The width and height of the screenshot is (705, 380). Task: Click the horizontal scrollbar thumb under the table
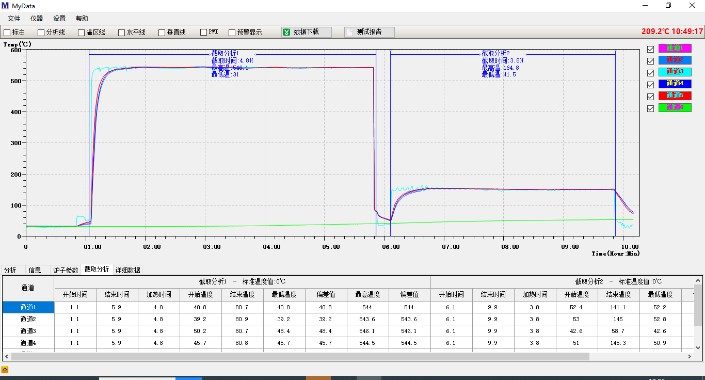click(x=300, y=356)
